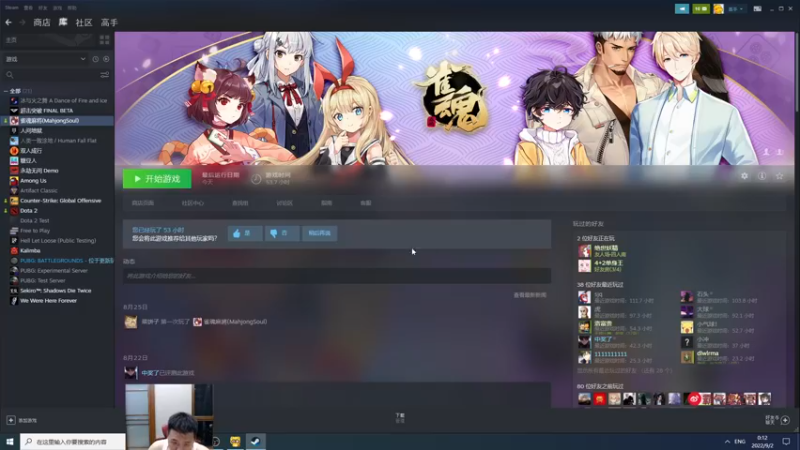Select Artifact Classic in the library
The height and width of the screenshot is (450, 800).
point(39,191)
